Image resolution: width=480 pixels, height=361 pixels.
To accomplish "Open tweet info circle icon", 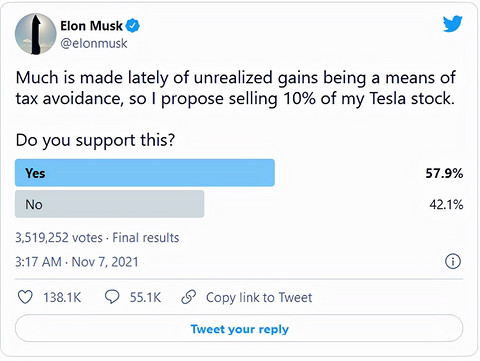I will (453, 261).
